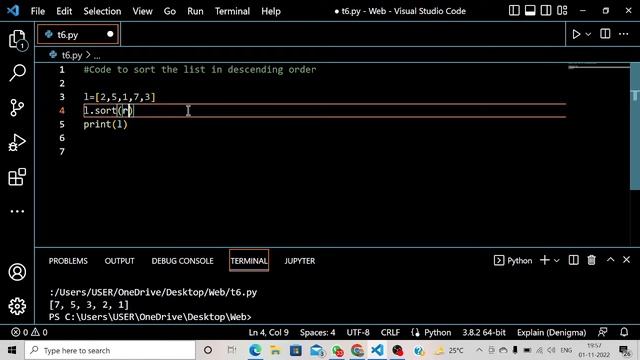The width and height of the screenshot is (640, 360).
Task: Open the File menu
Action: [38, 11]
